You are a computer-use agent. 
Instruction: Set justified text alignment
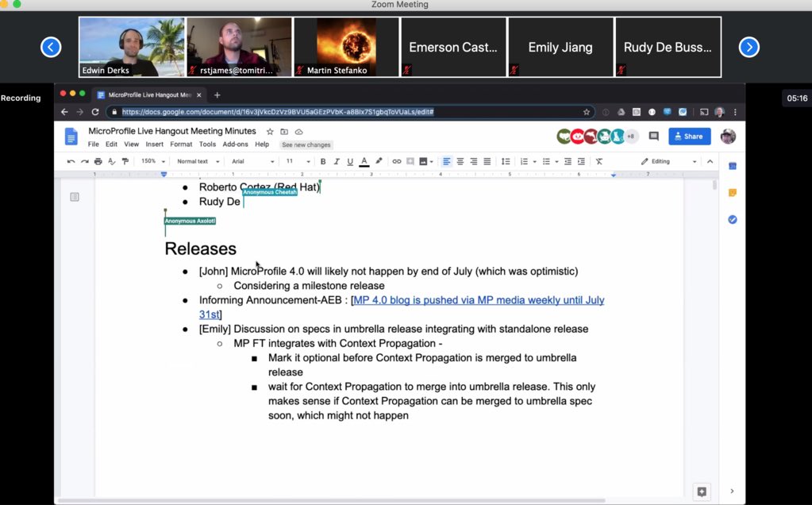tap(487, 162)
